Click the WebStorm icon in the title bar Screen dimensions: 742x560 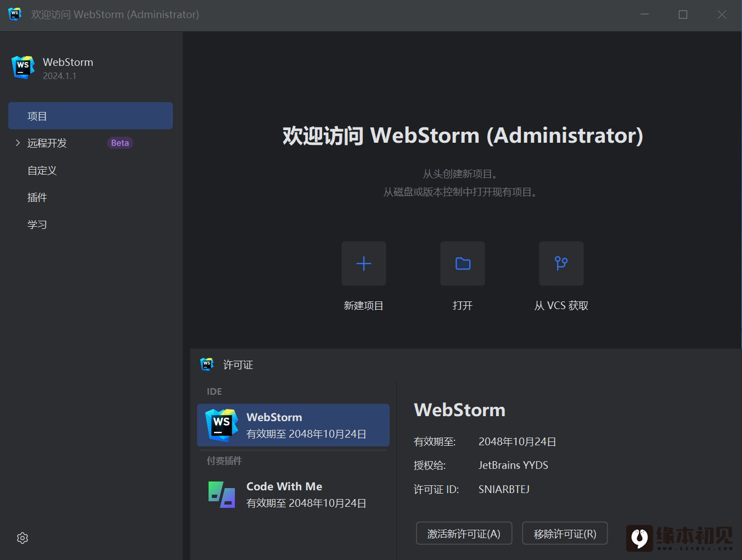pyautogui.click(x=15, y=14)
